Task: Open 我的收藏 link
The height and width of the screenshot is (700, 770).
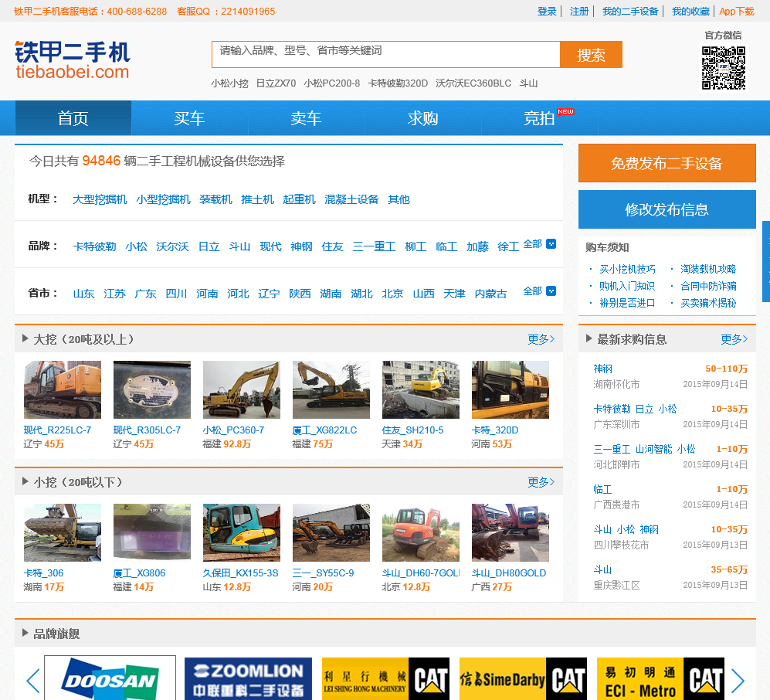Action: [691, 12]
